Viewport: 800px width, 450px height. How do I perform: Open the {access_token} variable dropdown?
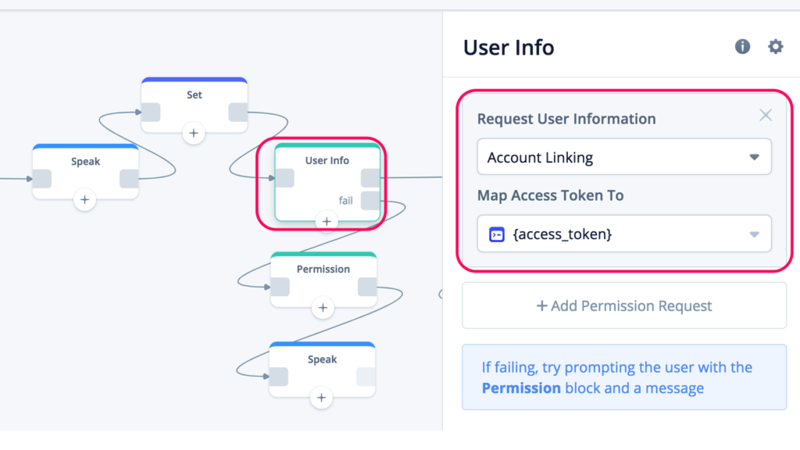click(x=624, y=234)
